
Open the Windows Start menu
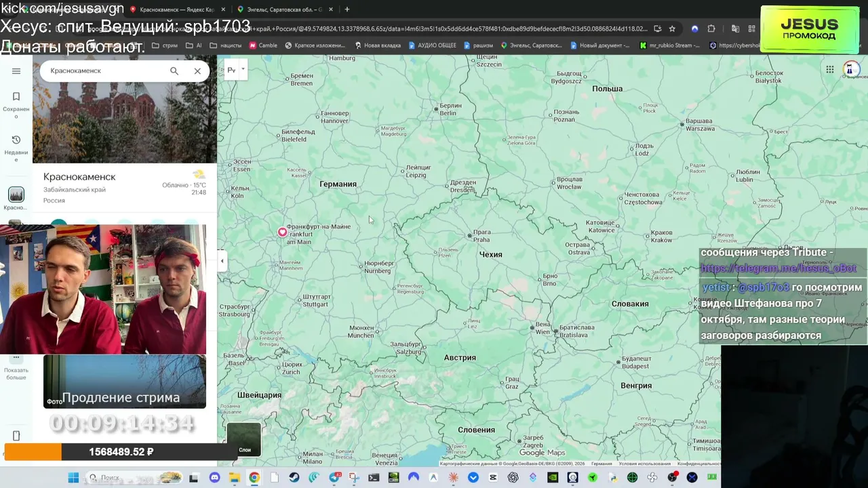73,478
